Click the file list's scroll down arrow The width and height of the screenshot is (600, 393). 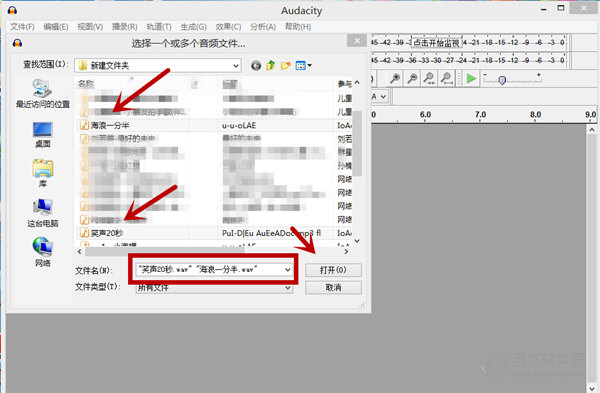pos(357,241)
